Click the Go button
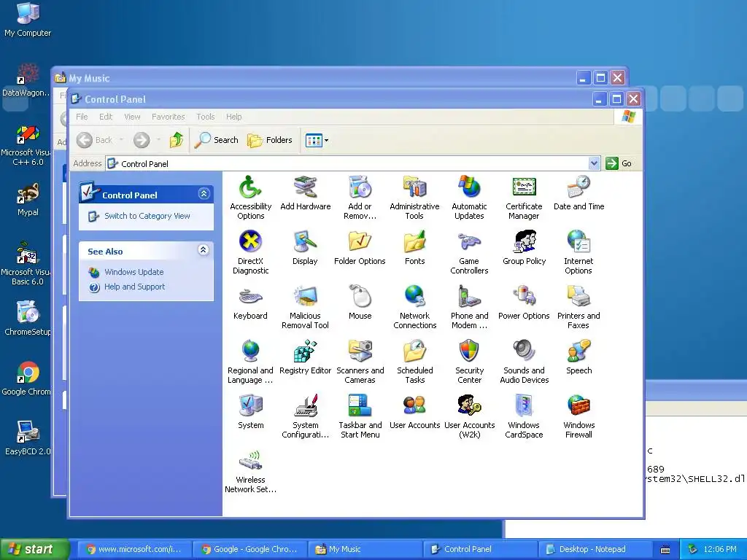 [x=619, y=163]
